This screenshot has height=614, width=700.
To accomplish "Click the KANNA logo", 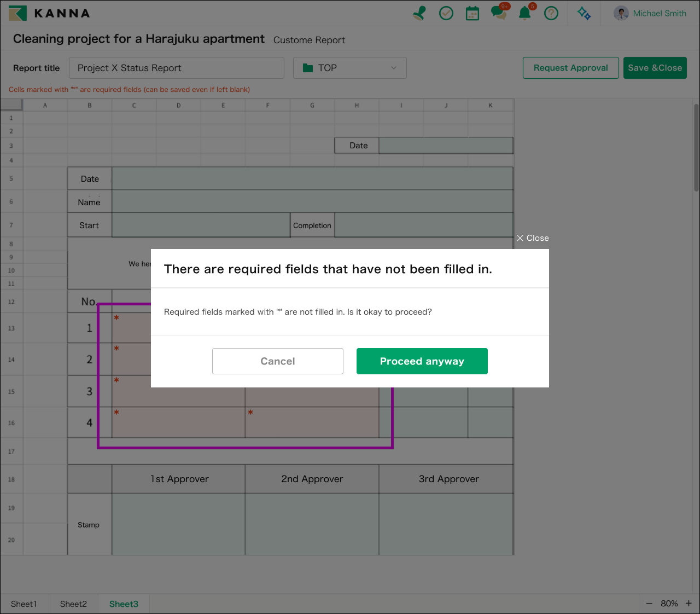I will (49, 13).
